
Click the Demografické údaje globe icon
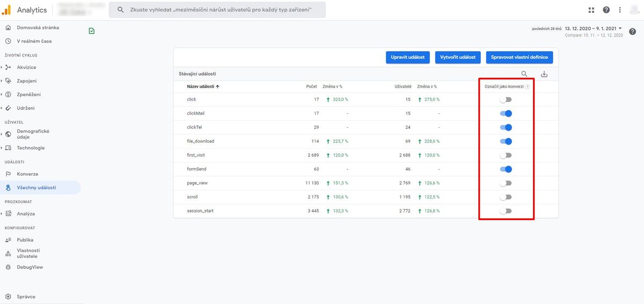[8, 134]
